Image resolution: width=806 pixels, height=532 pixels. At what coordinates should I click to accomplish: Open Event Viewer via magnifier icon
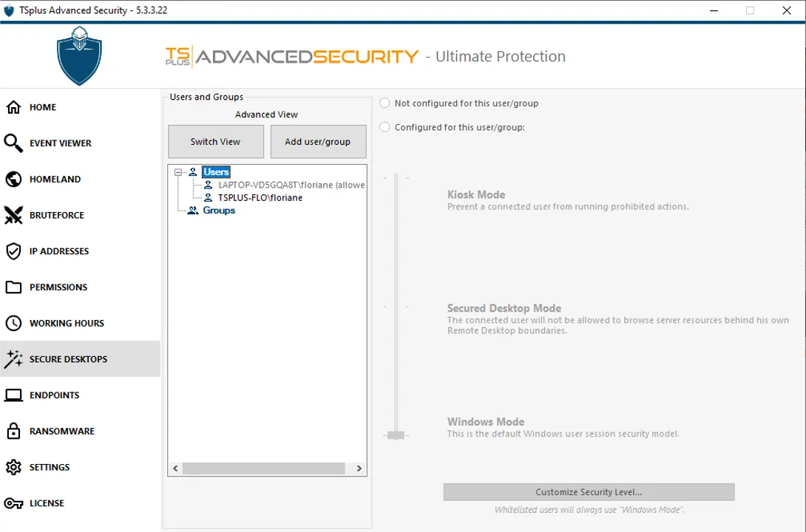tap(13, 143)
